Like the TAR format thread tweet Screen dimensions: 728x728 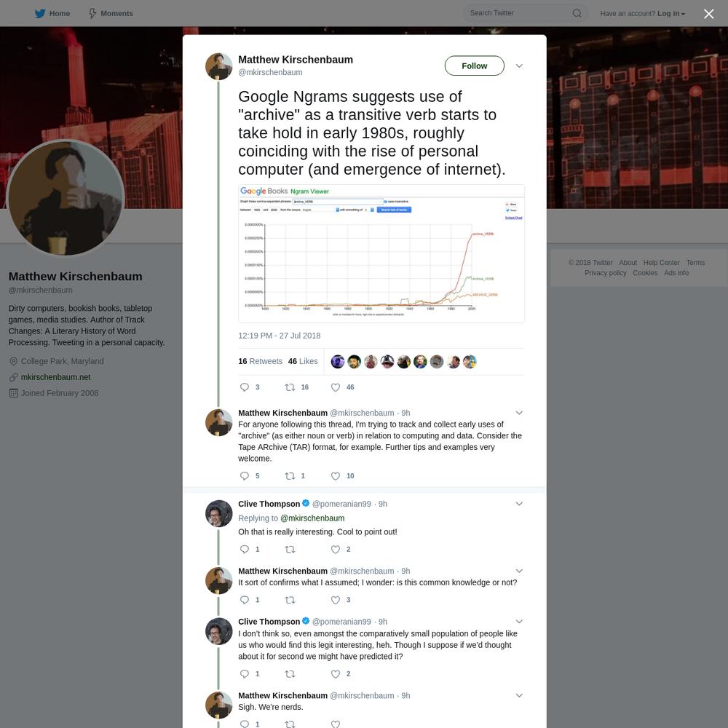tap(336, 476)
